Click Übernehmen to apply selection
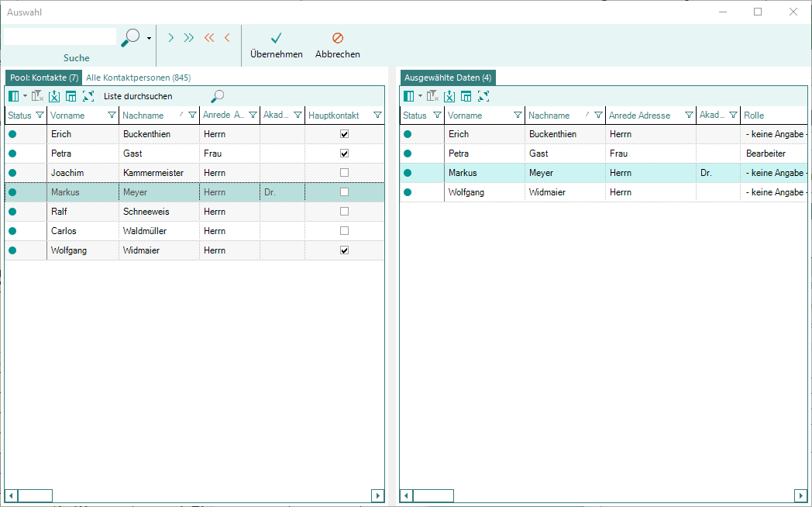 pyautogui.click(x=276, y=45)
